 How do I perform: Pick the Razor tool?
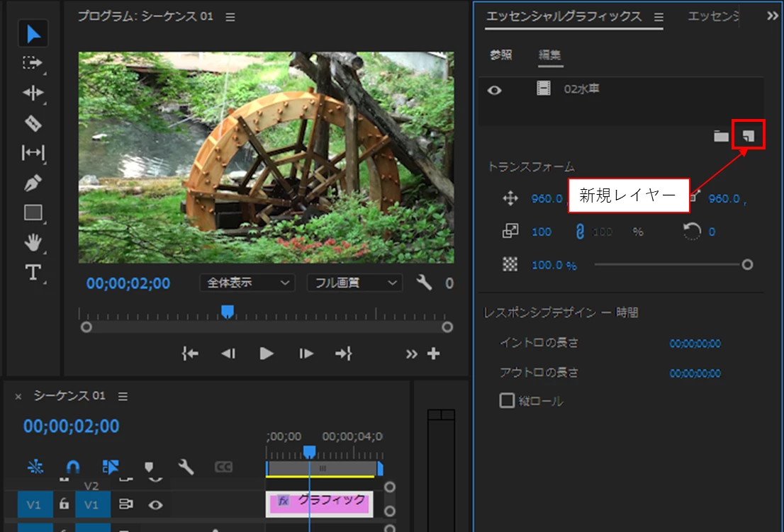click(33, 123)
